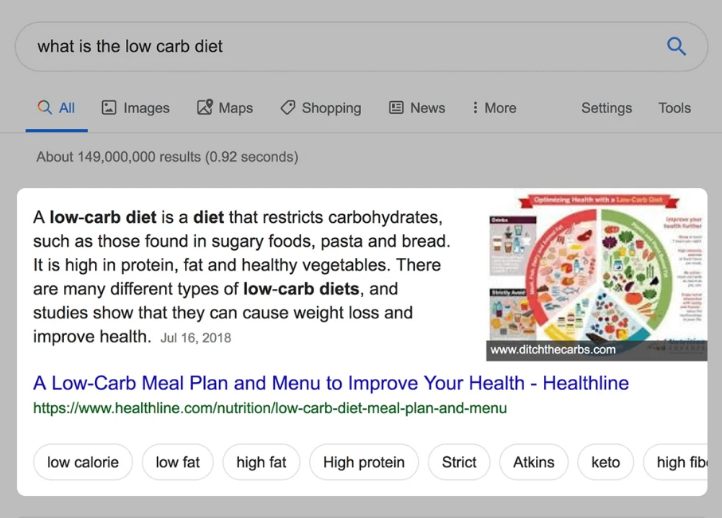The width and height of the screenshot is (722, 518).
Task: Click the Maps pin icon
Action: (x=205, y=108)
